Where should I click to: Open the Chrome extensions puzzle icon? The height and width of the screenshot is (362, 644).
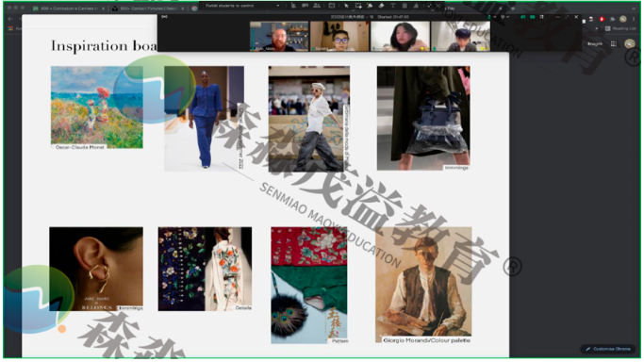click(612, 19)
